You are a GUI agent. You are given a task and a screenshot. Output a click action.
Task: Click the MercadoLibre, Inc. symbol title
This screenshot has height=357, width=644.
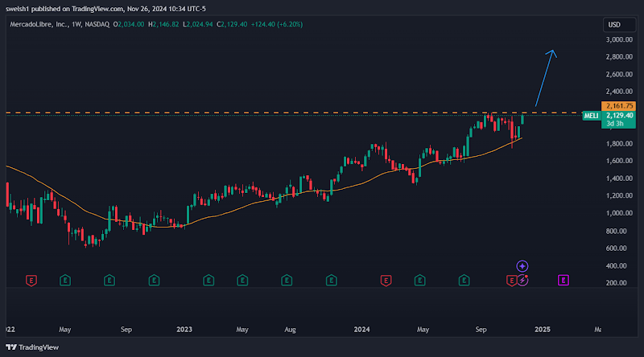coord(39,24)
